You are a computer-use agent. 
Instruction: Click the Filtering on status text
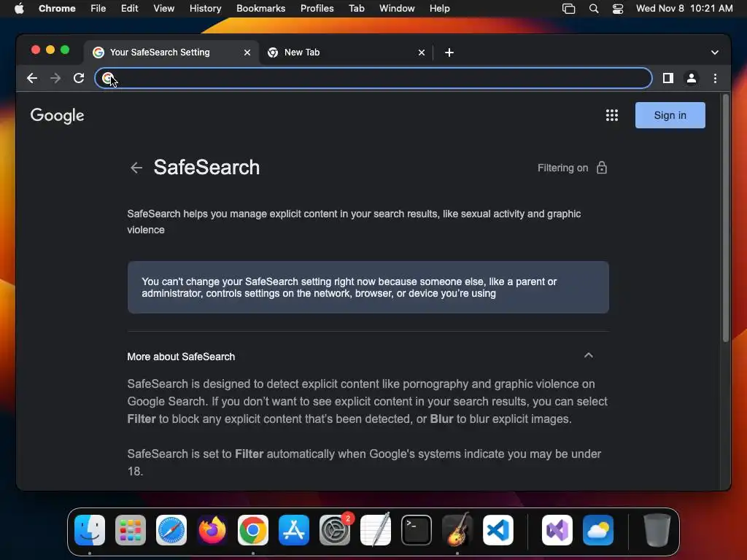click(562, 168)
